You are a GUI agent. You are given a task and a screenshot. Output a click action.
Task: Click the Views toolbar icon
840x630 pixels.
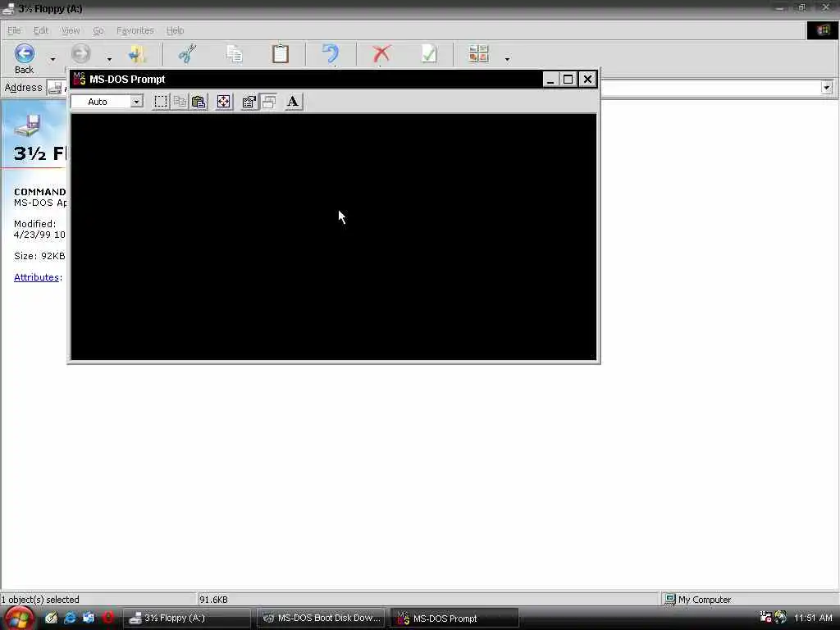[478, 54]
